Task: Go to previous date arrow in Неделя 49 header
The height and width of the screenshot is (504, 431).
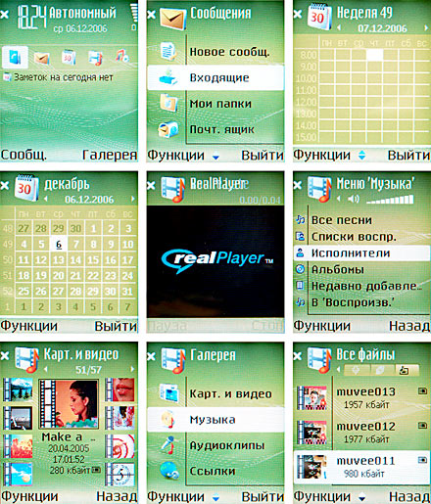Action: coord(339,28)
